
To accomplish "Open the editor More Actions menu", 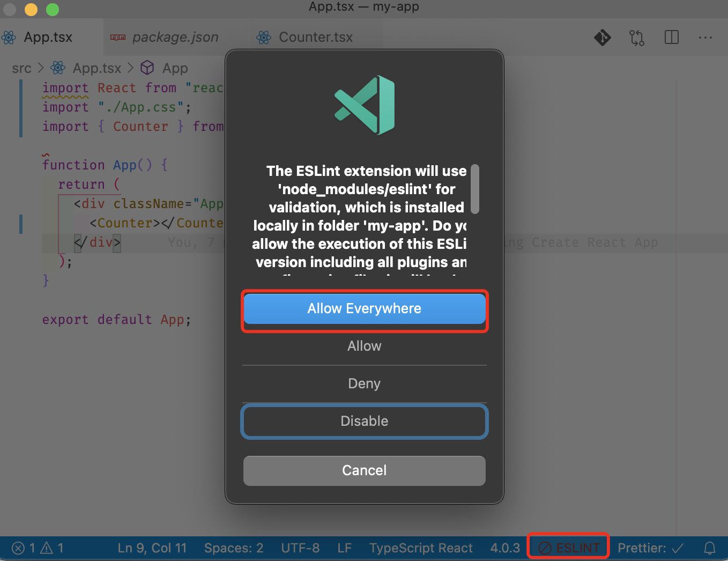I will point(705,38).
